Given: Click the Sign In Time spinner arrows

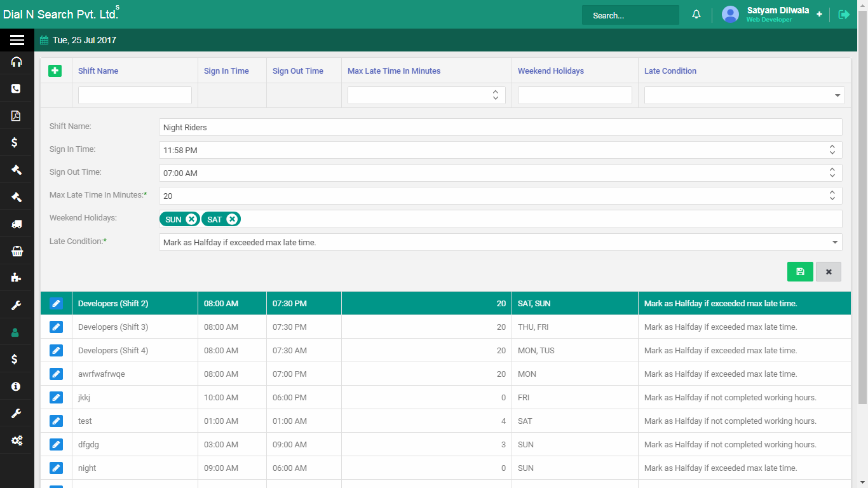Looking at the screenshot, I should pos(832,150).
